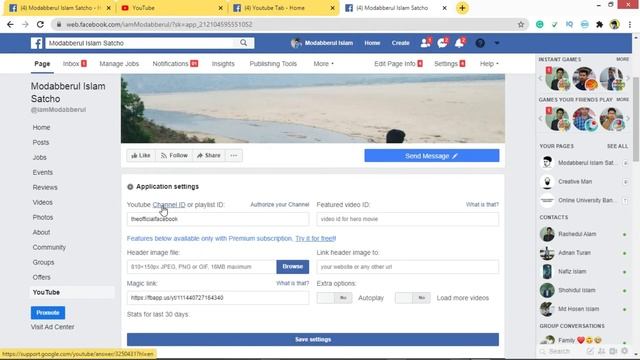This screenshot has width=640, height=360.
Task: Click Browse for header image
Action: click(x=292, y=267)
